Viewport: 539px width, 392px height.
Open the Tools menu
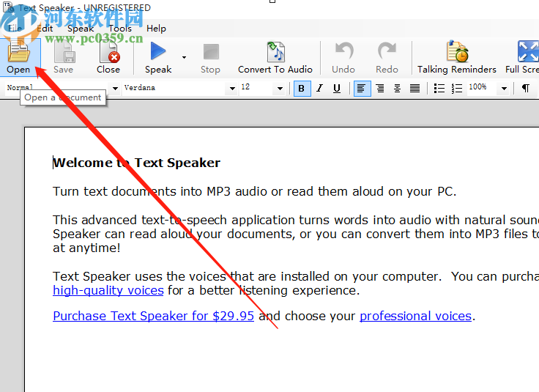coord(120,28)
